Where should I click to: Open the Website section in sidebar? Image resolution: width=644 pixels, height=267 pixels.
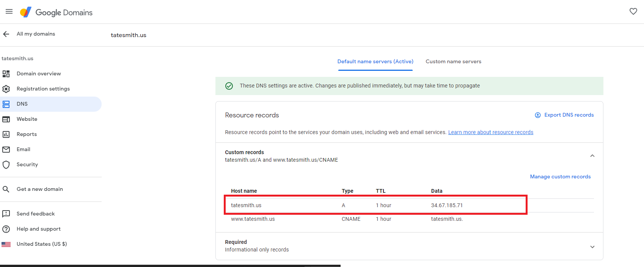pos(27,119)
